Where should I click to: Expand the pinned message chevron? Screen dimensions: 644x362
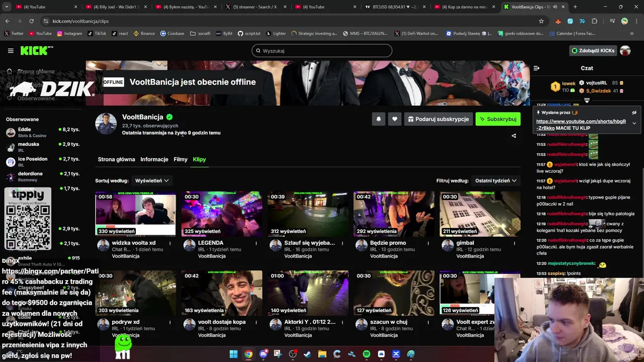634,123
